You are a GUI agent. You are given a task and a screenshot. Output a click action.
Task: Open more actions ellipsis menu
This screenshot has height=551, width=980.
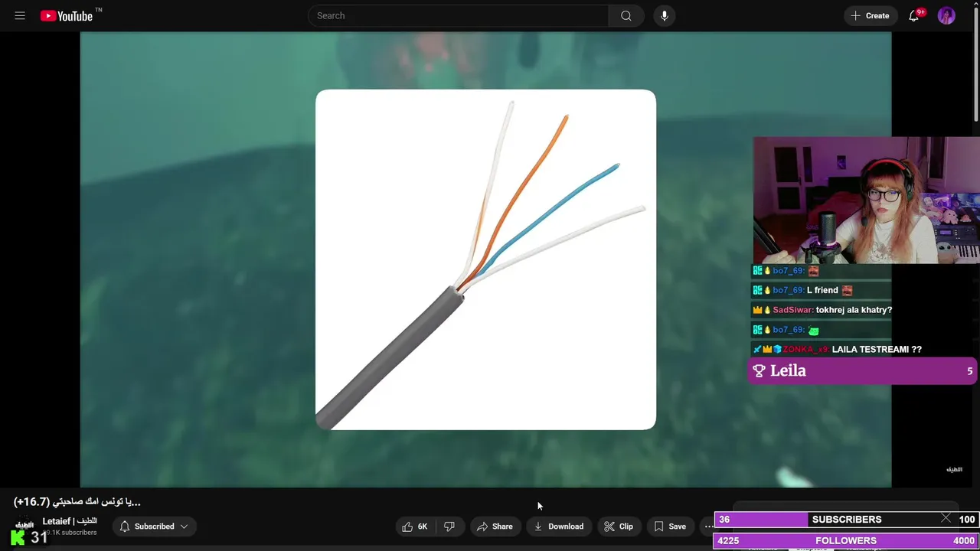click(709, 527)
